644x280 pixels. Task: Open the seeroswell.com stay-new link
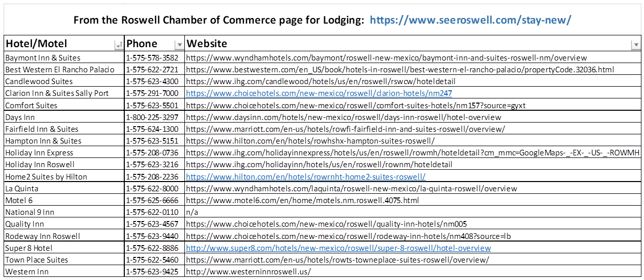tap(470, 20)
